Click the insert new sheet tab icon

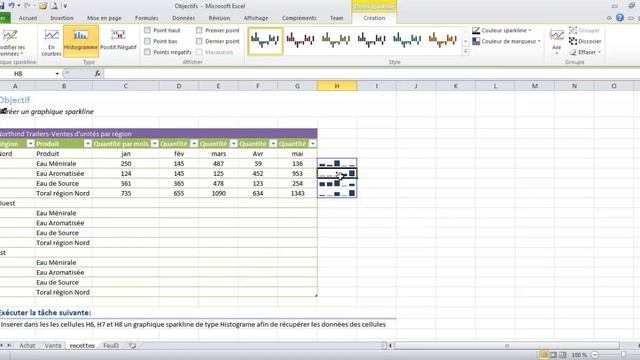click(132, 345)
